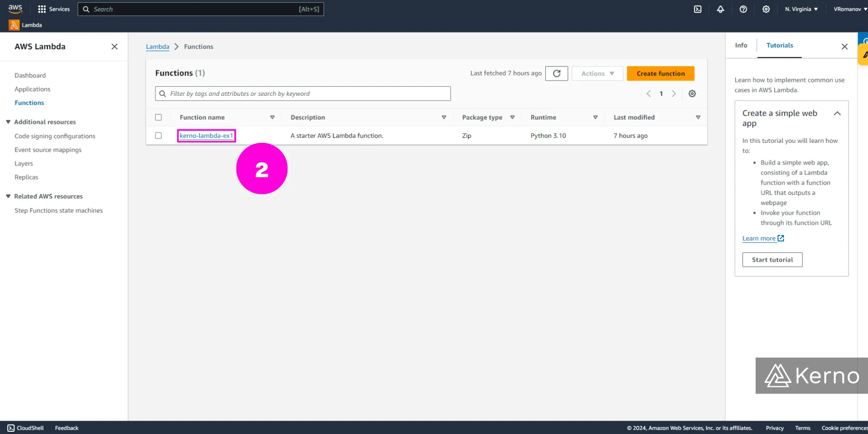868x434 pixels.
Task: Click the Zip package type cell
Action: [467, 136]
